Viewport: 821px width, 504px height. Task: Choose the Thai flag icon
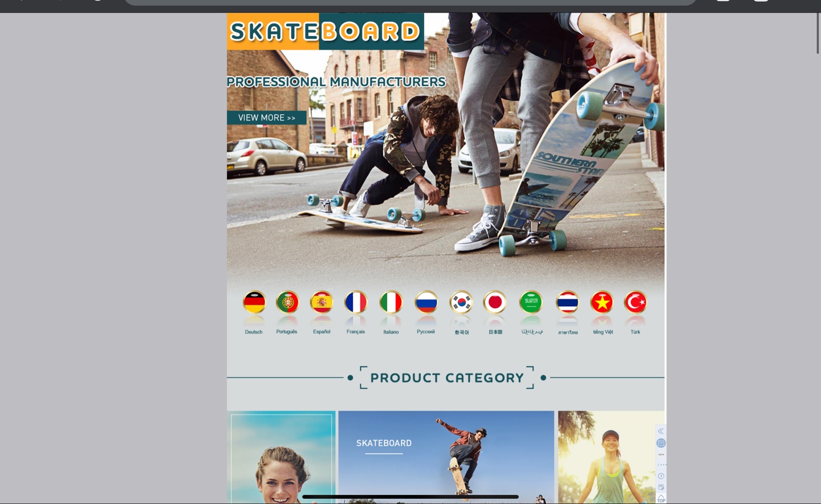pos(567,302)
